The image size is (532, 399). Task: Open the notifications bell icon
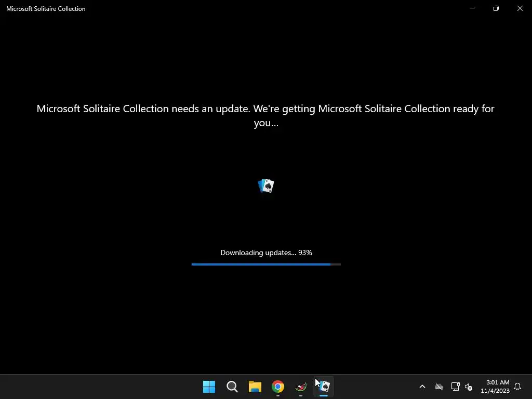tap(517, 387)
